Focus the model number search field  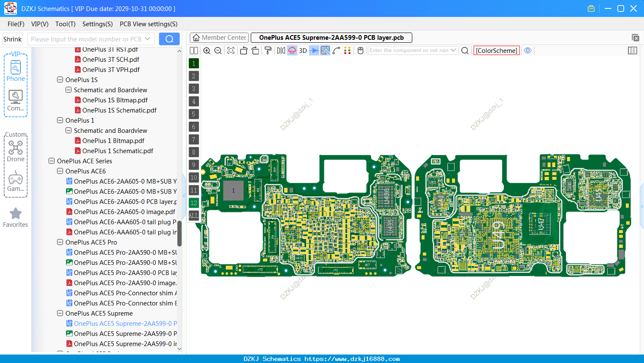[x=86, y=39]
